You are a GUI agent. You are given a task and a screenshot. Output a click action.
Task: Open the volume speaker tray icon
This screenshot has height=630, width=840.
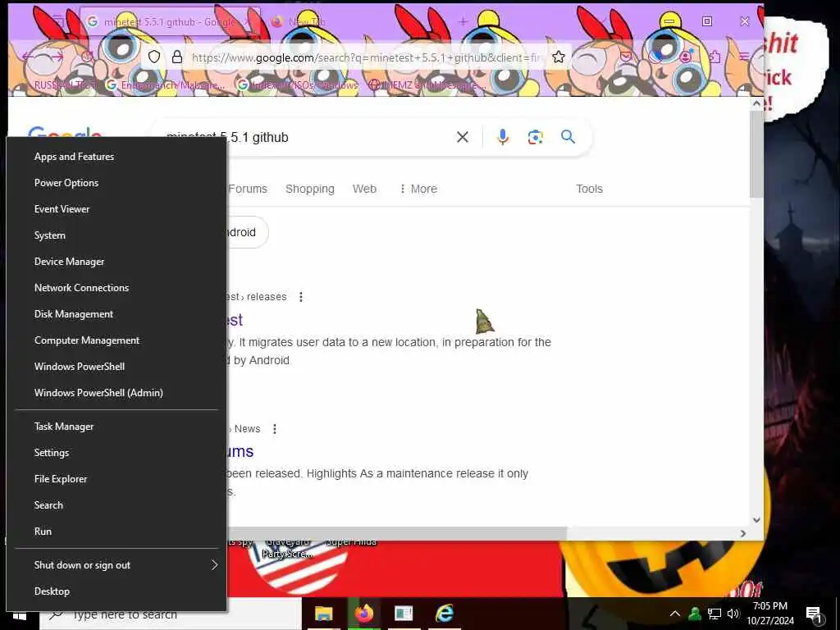tap(733, 614)
